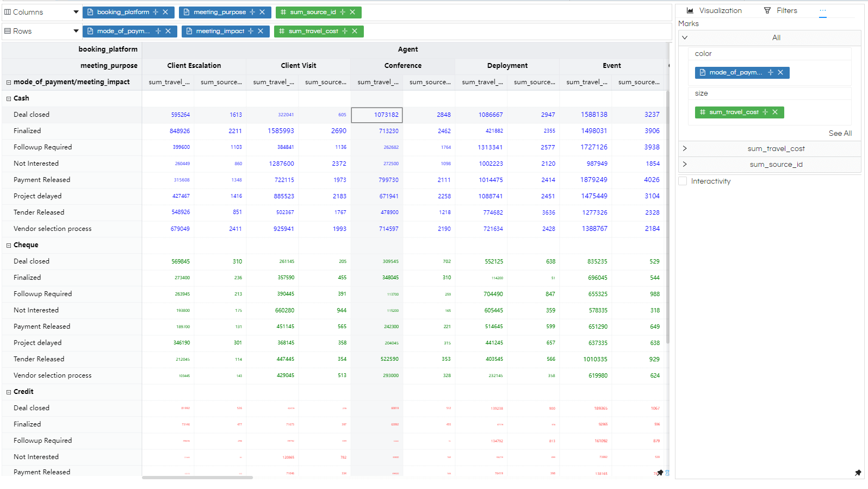Screen dimensions: 868x489
Task: Click the cell value 1585993
Action: tap(281, 131)
